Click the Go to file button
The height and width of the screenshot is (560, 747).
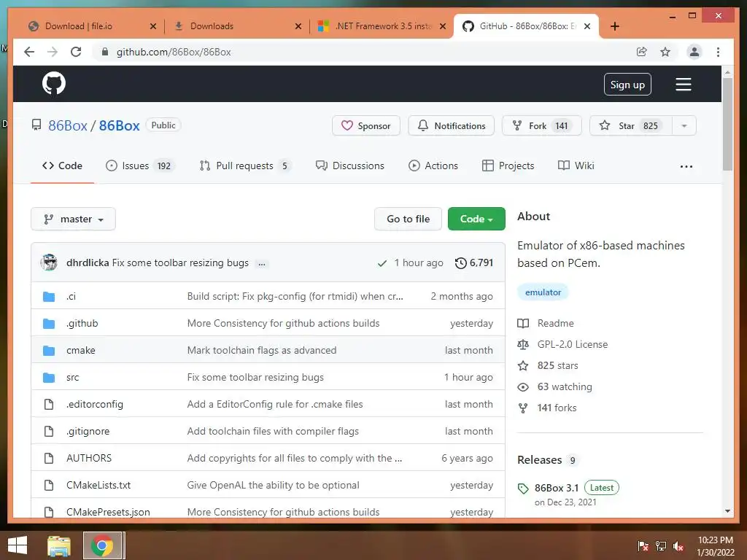coord(408,219)
